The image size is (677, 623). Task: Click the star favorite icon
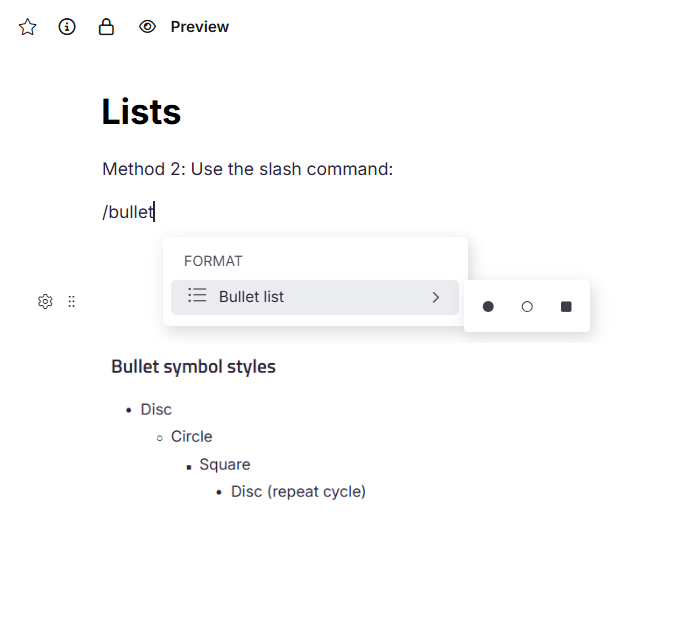click(x=28, y=27)
